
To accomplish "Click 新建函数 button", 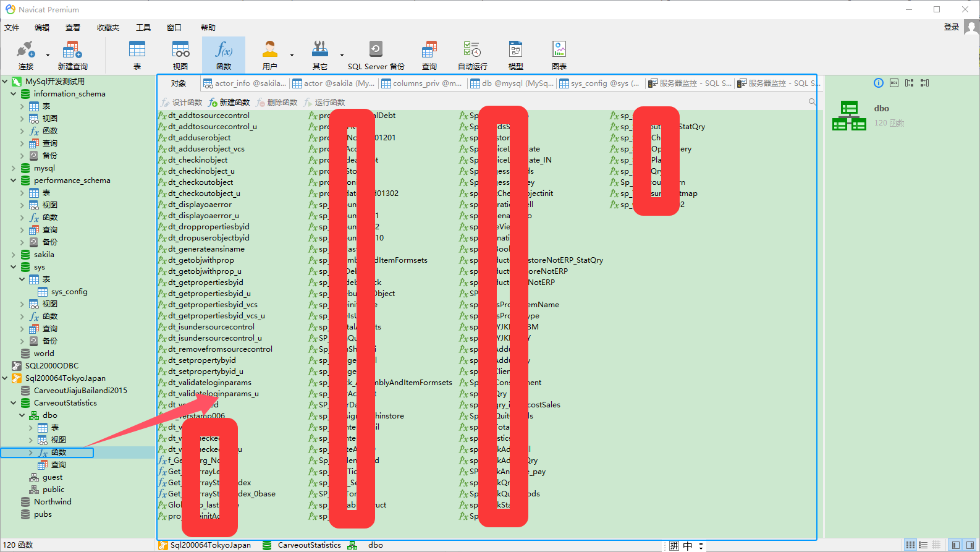I will pyautogui.click(x=229, y=102).
